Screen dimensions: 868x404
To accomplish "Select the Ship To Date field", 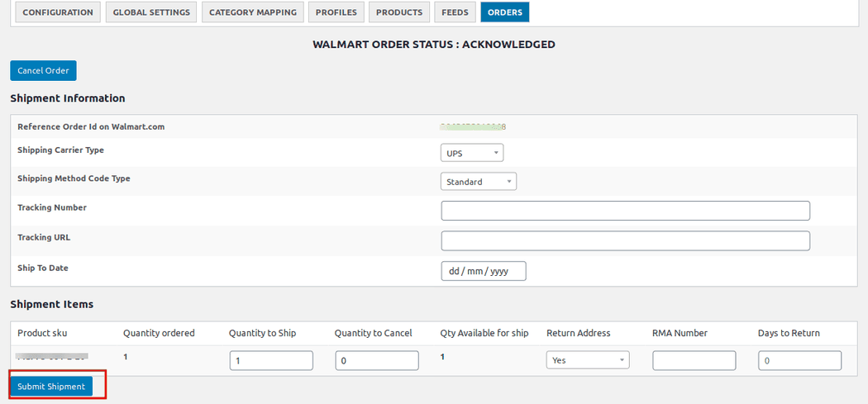I will pyautogui.click(x=484, y=271).
